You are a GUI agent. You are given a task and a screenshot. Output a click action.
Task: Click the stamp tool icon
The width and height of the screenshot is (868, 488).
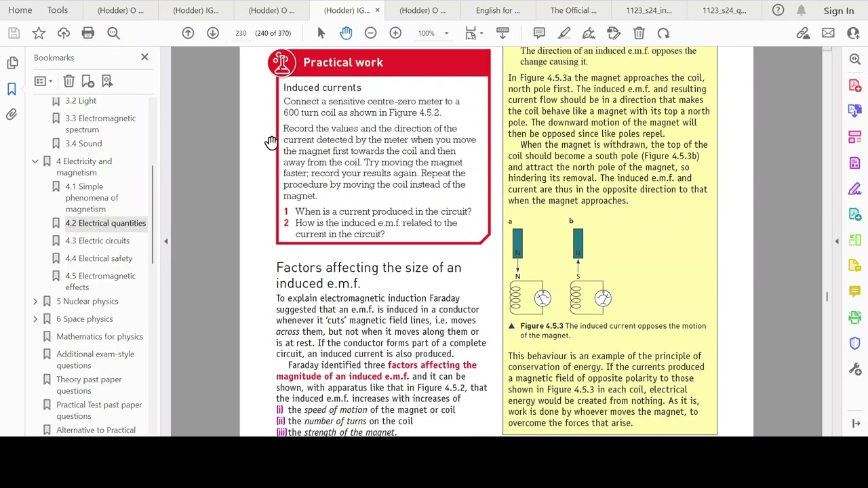click(x=614, y=33)
